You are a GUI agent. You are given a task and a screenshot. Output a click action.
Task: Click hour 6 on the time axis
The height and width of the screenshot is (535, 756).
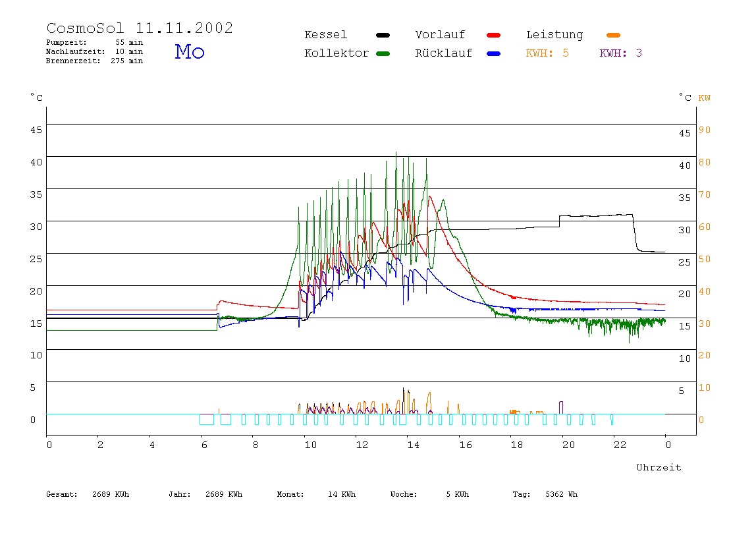(204, 445)
